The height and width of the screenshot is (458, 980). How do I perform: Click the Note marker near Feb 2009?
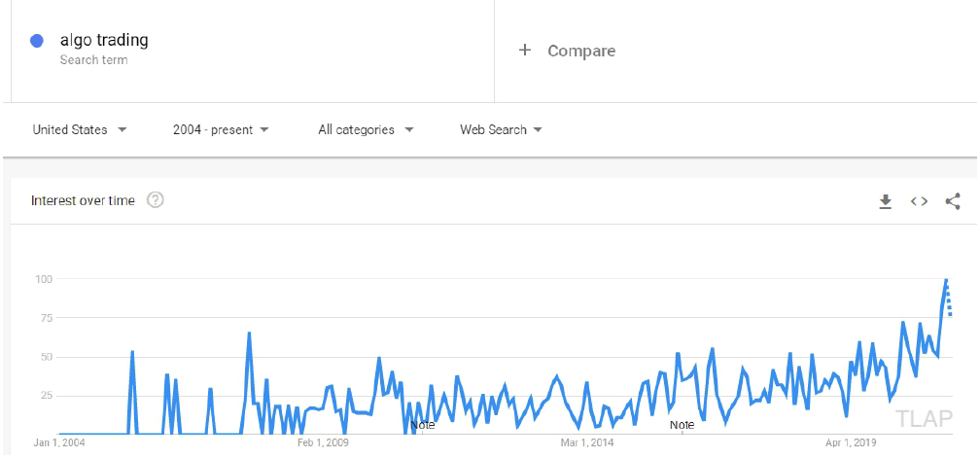423,426
